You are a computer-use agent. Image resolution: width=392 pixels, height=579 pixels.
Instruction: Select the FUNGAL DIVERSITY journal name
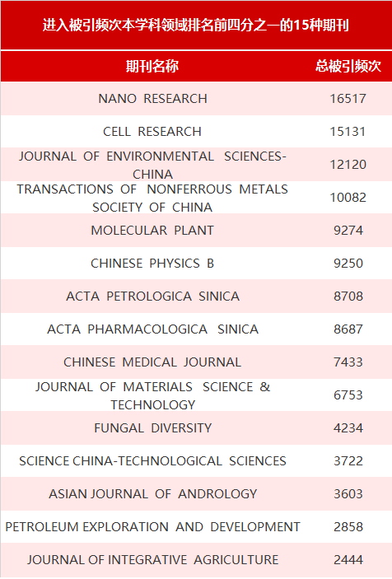[152, 428]
